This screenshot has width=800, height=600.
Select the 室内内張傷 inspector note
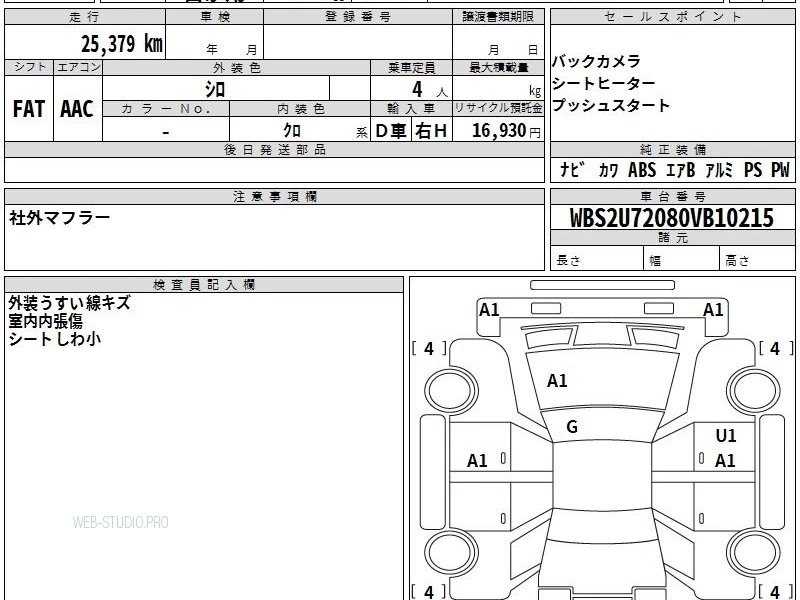[x=45, y=321]
